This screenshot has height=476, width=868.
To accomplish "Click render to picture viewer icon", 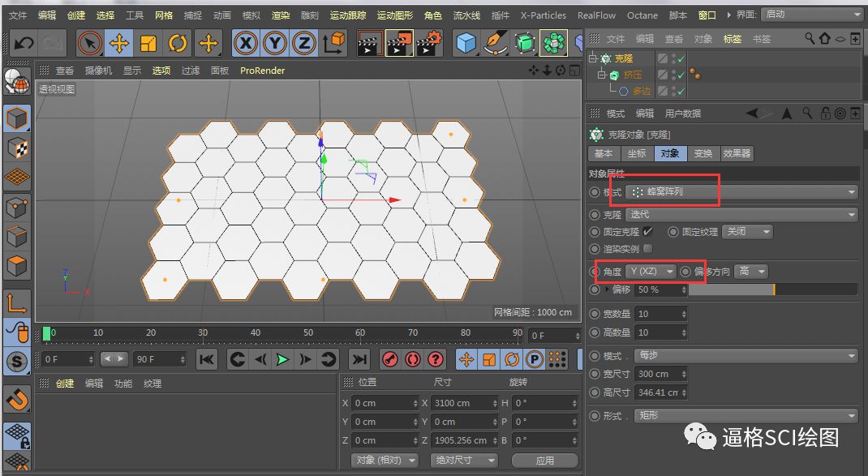I will pos(398,43).
